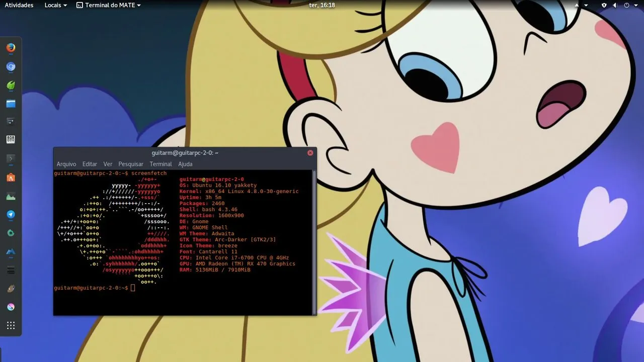The height and width of the screenshot is (362, 644).
Task: Click the power icon in the top bar
Action: coord(626,5)
